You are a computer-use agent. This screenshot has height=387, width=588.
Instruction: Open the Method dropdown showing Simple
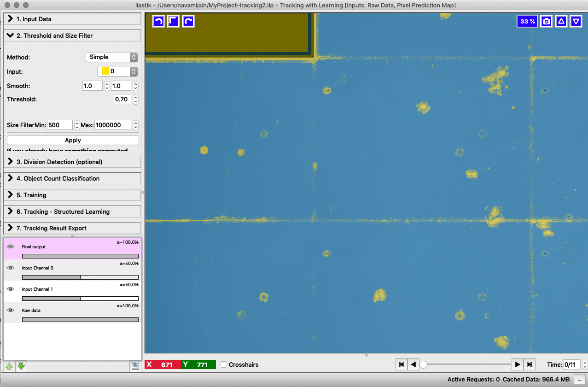click(111, 57)
